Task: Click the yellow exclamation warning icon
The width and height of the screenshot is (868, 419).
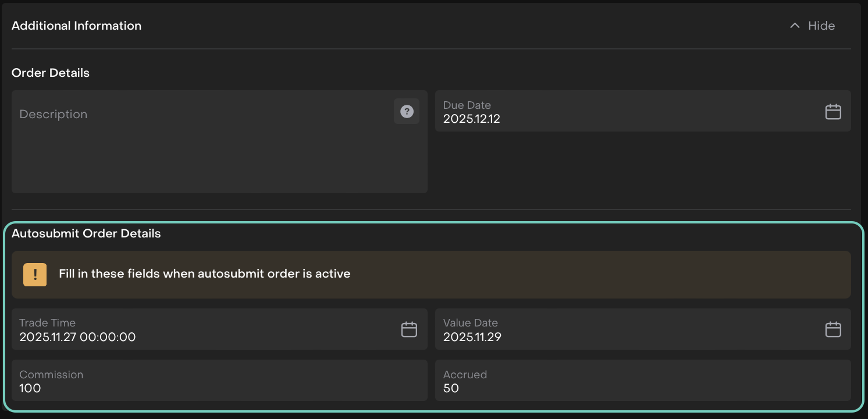Action: pos(35,275)
